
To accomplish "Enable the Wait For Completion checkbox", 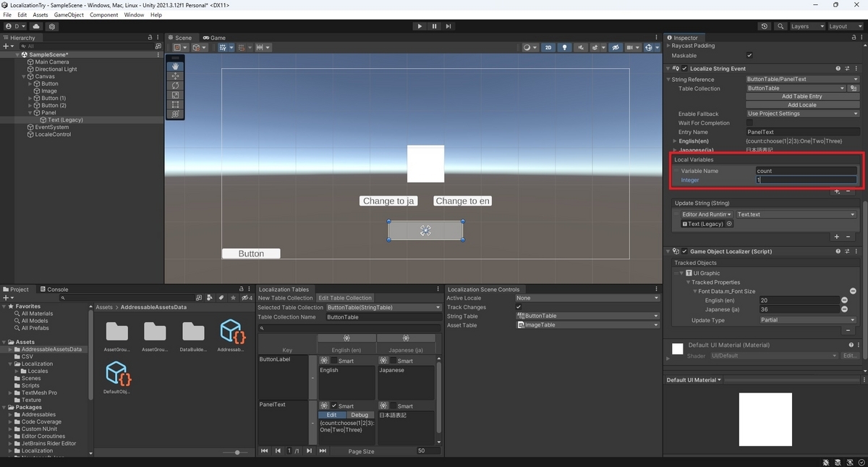I will tap(749, 123).
